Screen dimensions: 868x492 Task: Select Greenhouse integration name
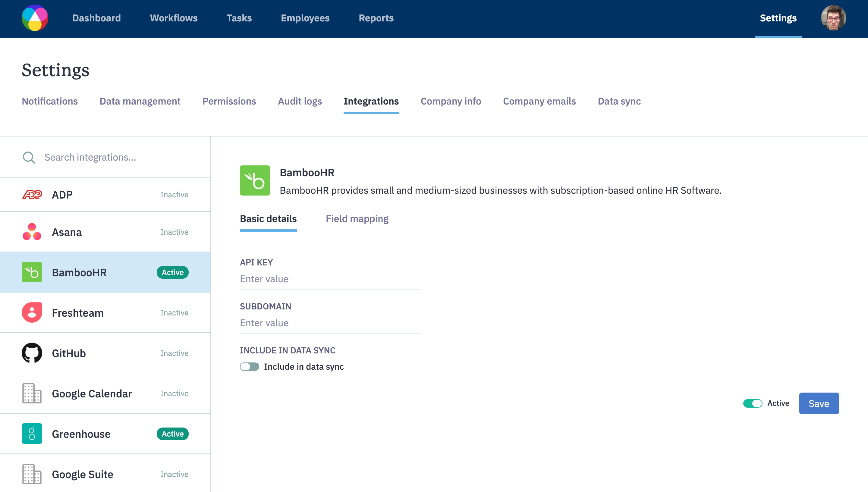click(81, 434)
